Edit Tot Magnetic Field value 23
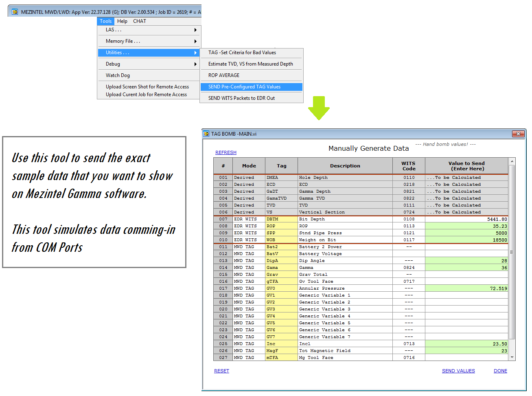 pyautogui.click(x=466, y=351)
